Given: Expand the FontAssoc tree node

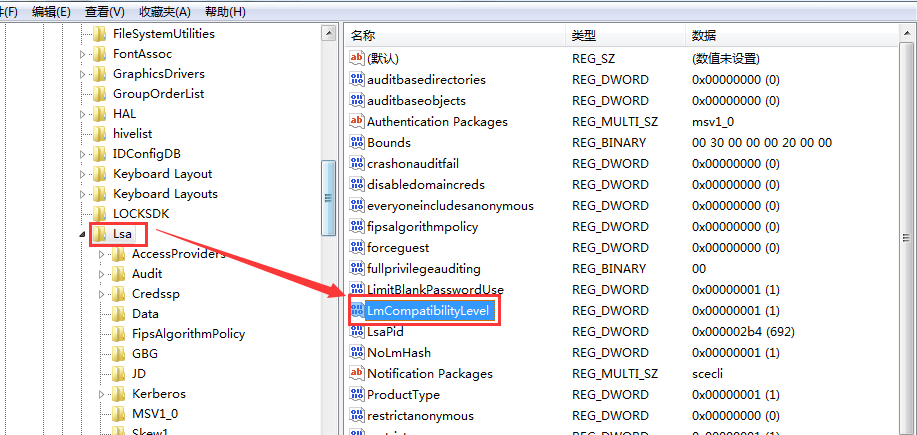Looking at the screenshot, I should (x=82, y=54).
